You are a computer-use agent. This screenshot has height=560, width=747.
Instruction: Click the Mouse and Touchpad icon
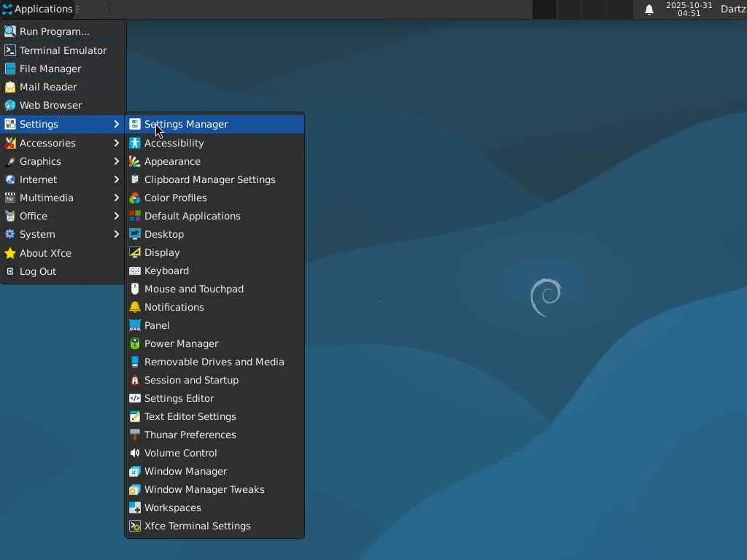[135, 289]
